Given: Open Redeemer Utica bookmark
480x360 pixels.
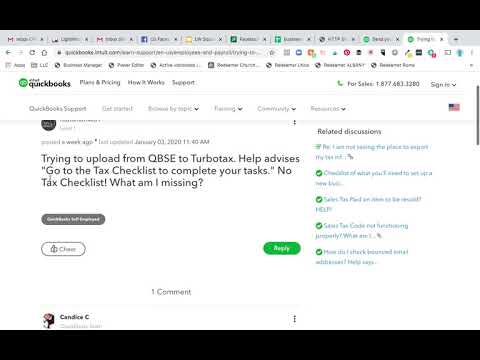Looking at the screenshot, I should click(288, 65).
